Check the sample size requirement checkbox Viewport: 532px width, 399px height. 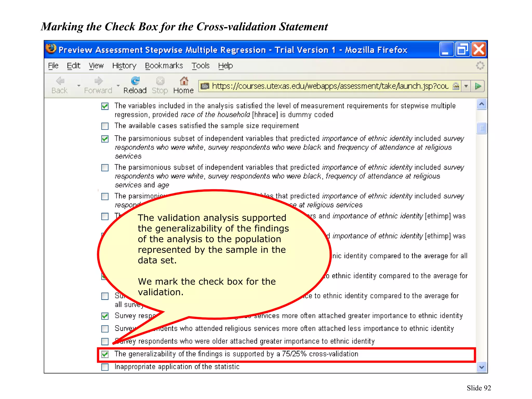pos(105,126)
